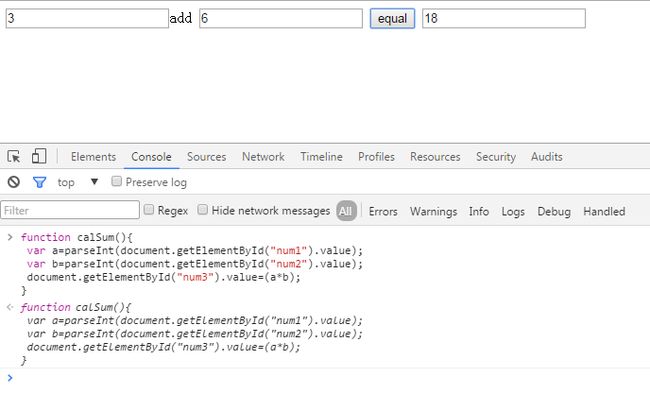Image resolution: width=650 pixels, height=394 pixels.
Task: Open the top context dropdown arrow
Action: pyautogui.click(x=94, y=182)
